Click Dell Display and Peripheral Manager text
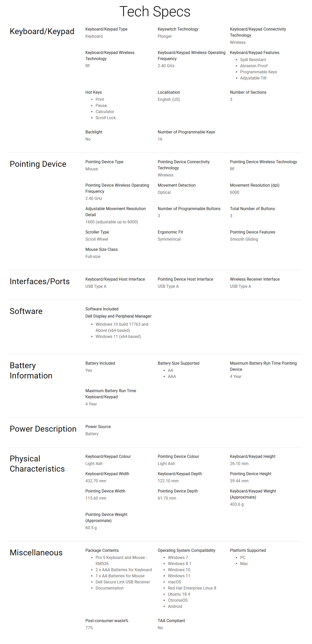Image resolution: width=312 pixels, height=644 pixels. click(119, 316)
